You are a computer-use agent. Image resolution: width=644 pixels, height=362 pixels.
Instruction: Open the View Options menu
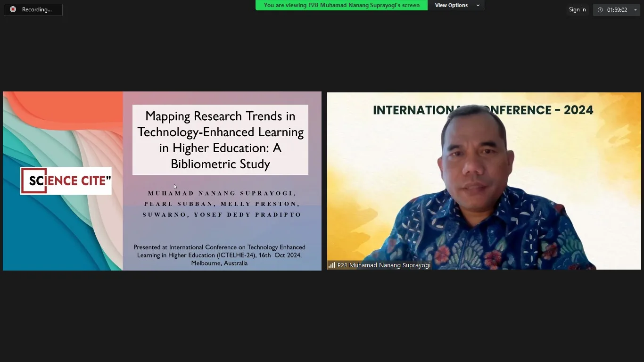coord(456,5)
